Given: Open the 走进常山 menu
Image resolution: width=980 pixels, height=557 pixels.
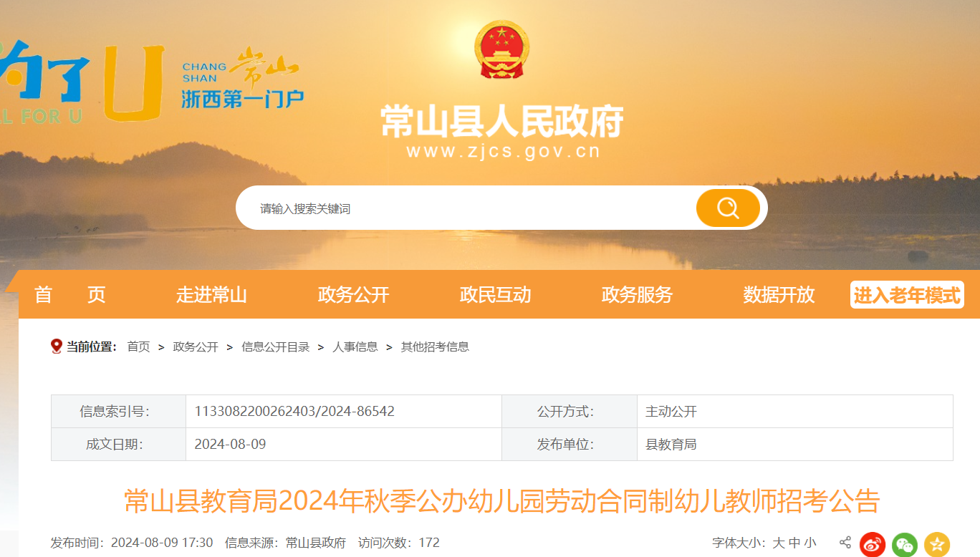Looking at the screenshot, I should 211,295.
